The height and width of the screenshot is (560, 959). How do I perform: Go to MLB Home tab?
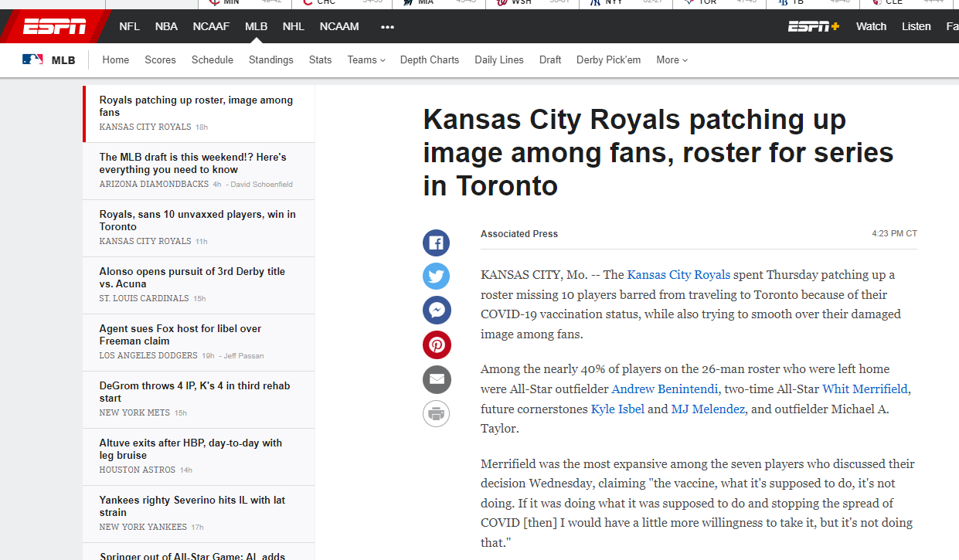pyautogui.click(x=116, y=60)
